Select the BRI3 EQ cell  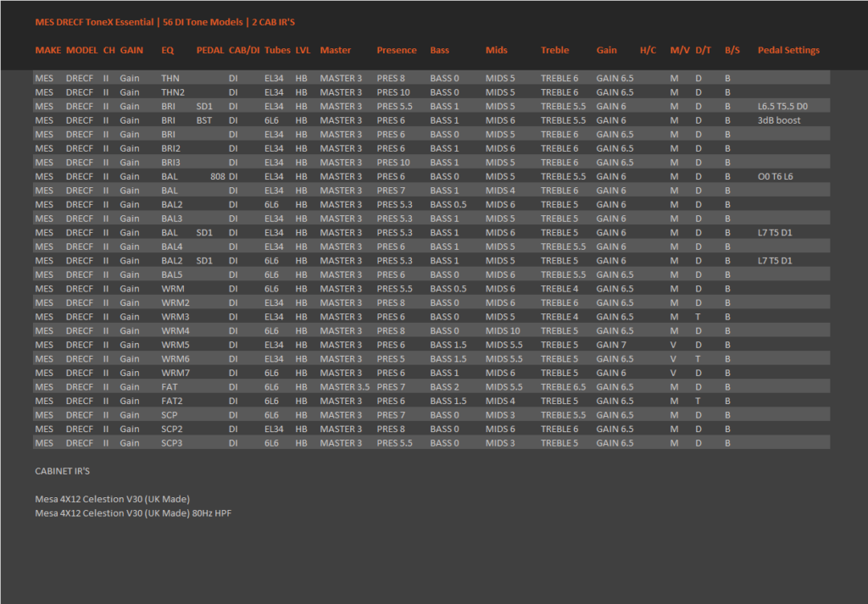point(170,163)
